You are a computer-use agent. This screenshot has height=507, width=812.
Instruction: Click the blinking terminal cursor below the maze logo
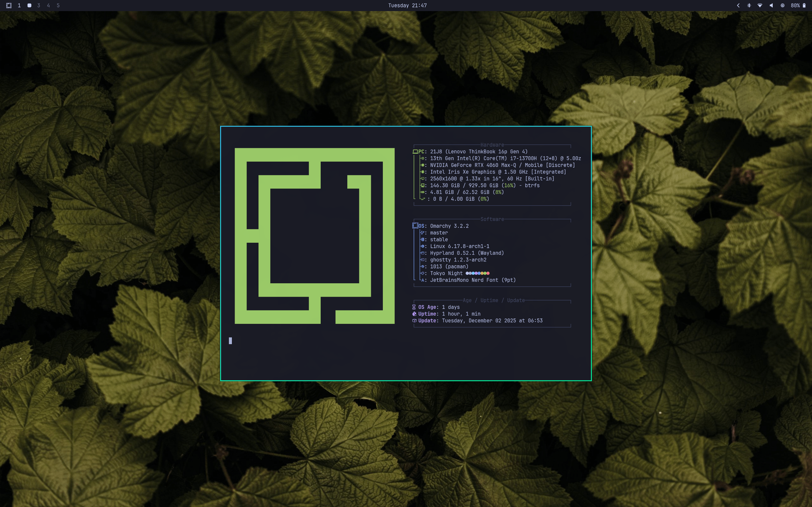(231, 341)
